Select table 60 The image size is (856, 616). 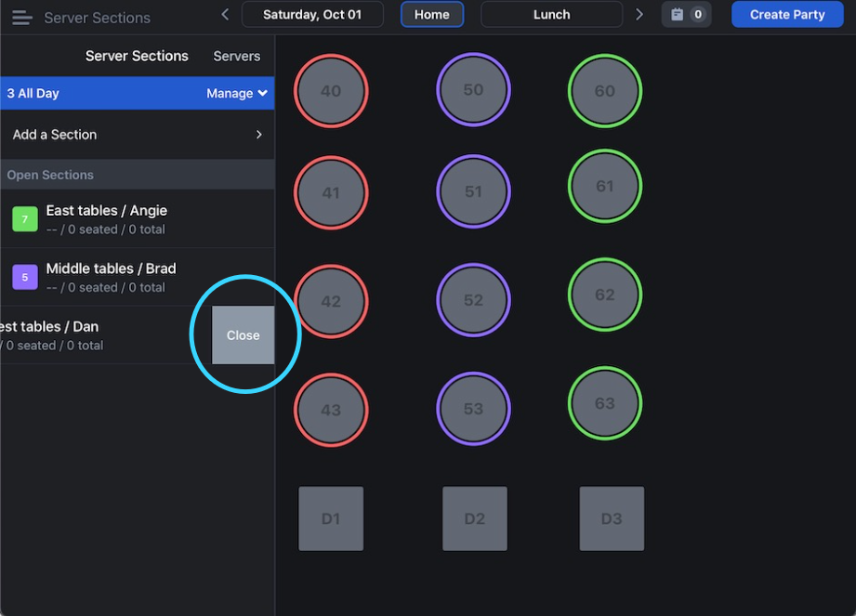point(605,91)
